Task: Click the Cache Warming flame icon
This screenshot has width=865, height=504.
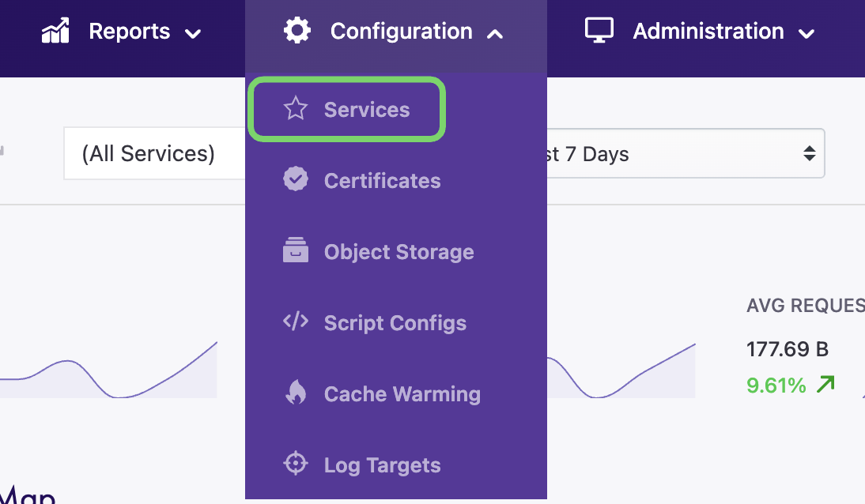Action: pyautogui.click(x=296, y=393)
